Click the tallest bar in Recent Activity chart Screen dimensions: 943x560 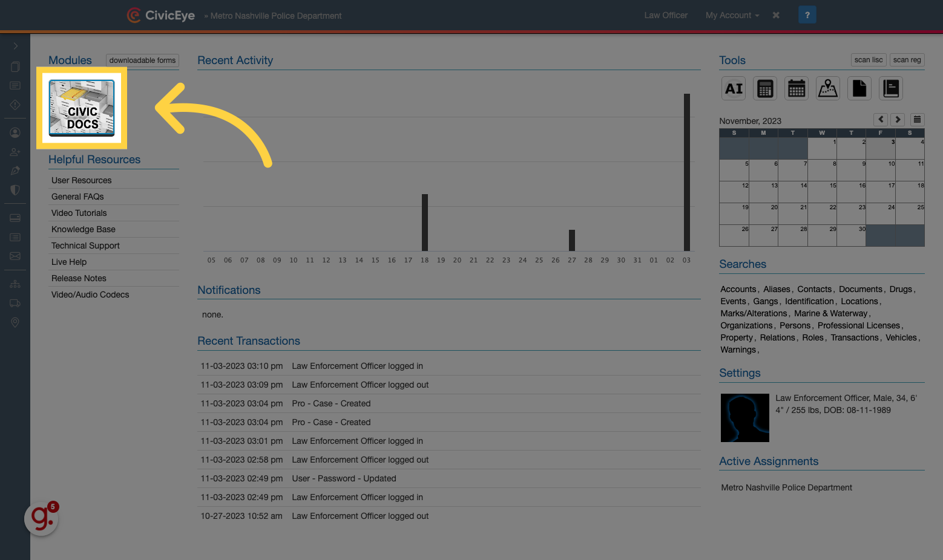(687, 172)
